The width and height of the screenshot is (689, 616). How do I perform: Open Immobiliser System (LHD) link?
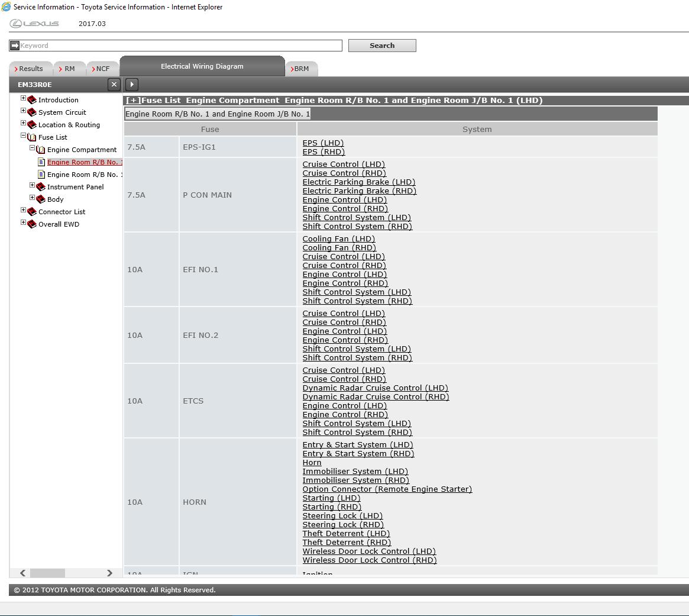pyautogui.click(x=355, y=472)
